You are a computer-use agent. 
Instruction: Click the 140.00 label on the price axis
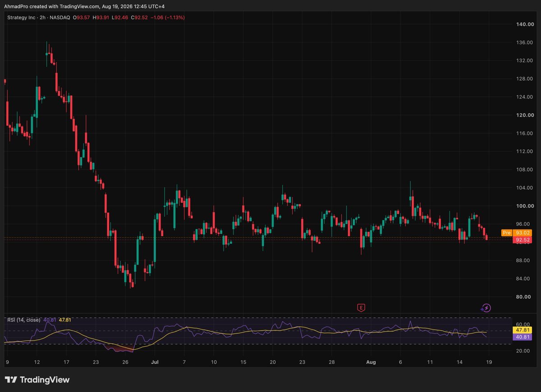coord(524,24)
